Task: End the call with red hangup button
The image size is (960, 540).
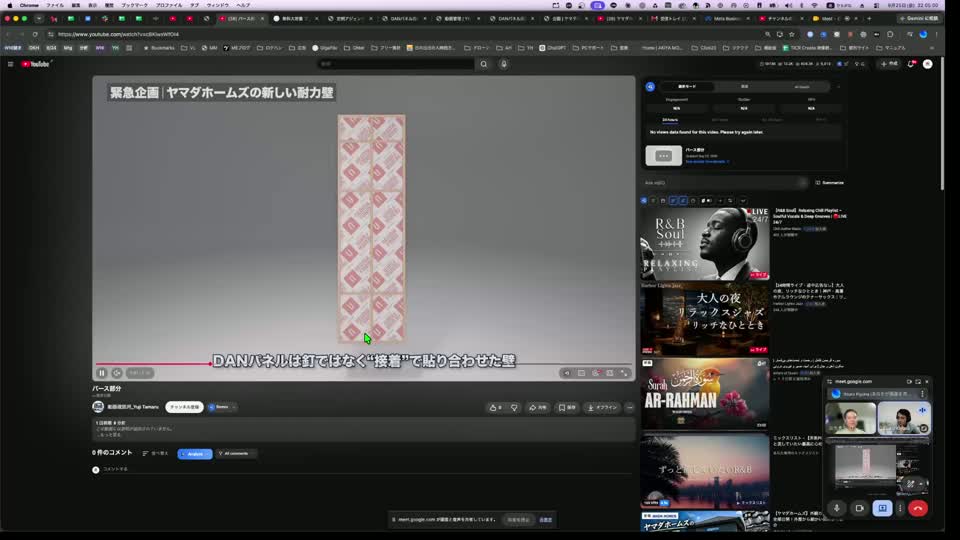Action: (x=918, y=508)
